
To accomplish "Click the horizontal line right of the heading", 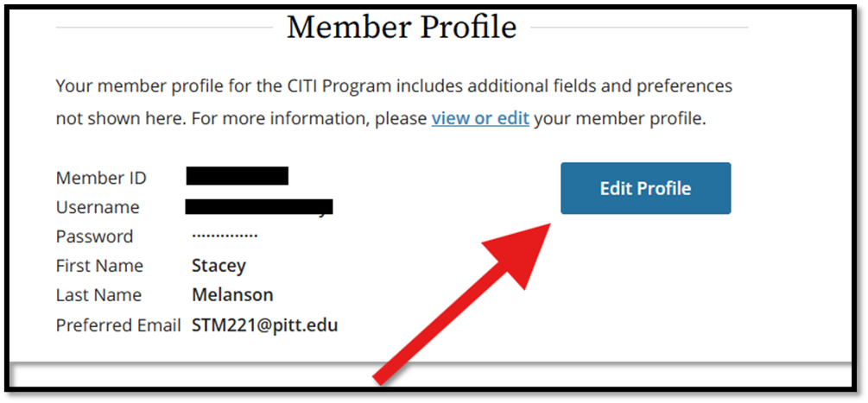I will 639,27.
